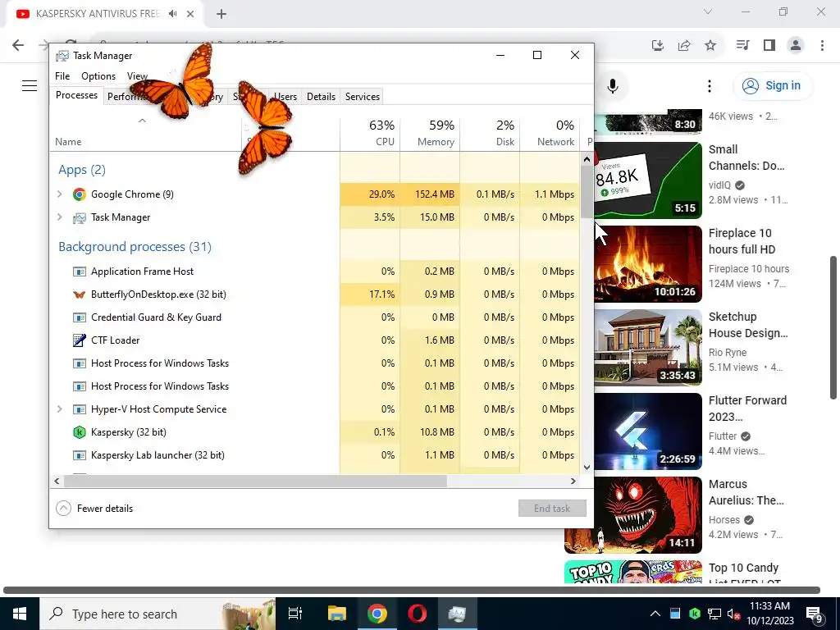Click Task Manager scroll down arrow

tap(587, 467)
